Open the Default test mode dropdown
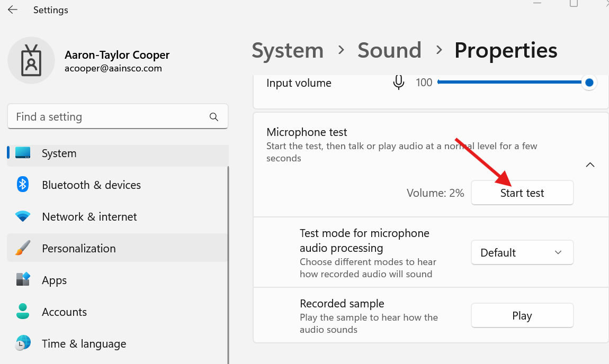This screenshot has width=609, height=364. pos(522,253)
